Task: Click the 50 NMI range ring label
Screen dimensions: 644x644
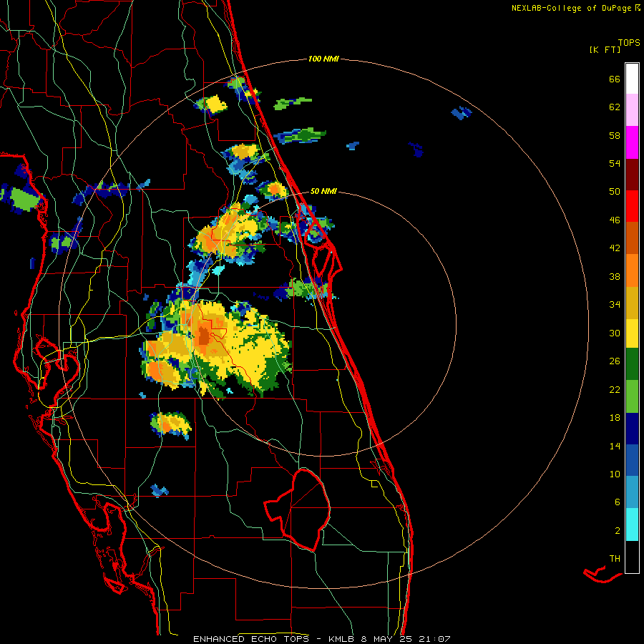Action: click(x=323, y=191)
